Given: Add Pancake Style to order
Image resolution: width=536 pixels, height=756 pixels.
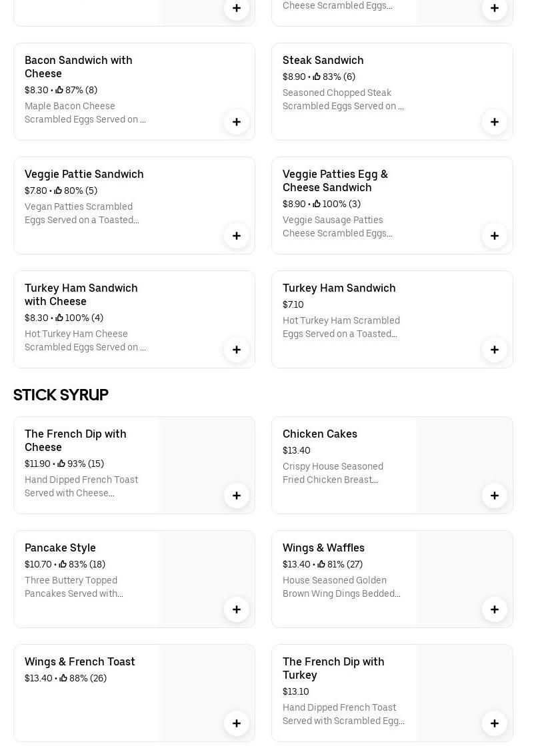Looking at the screenshot, I should [x=237, y=609].
